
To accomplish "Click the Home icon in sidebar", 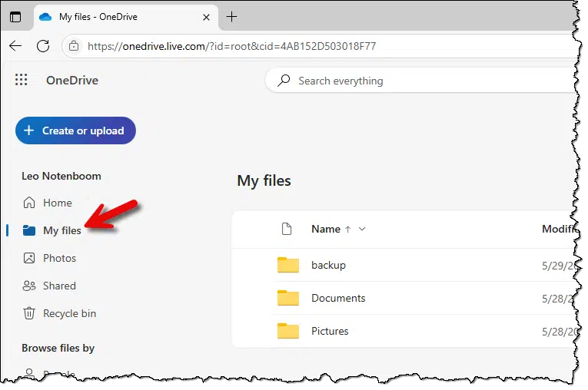I will 29,203.
